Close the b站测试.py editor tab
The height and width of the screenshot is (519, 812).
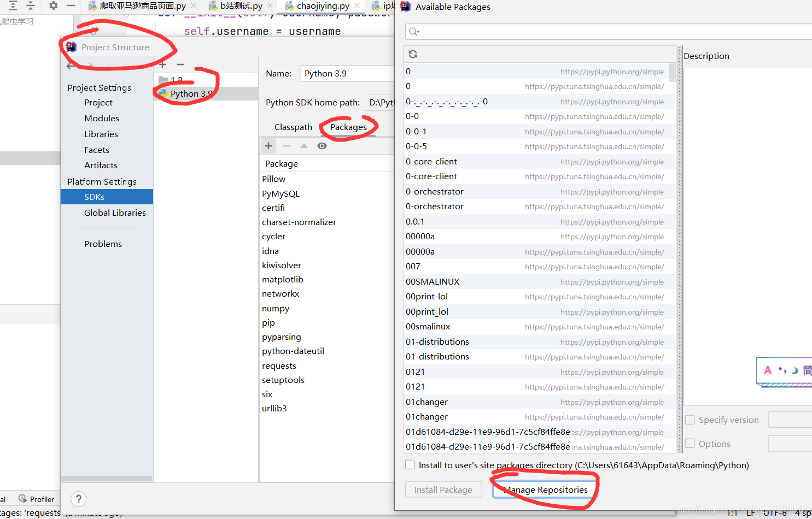(270, 5)
